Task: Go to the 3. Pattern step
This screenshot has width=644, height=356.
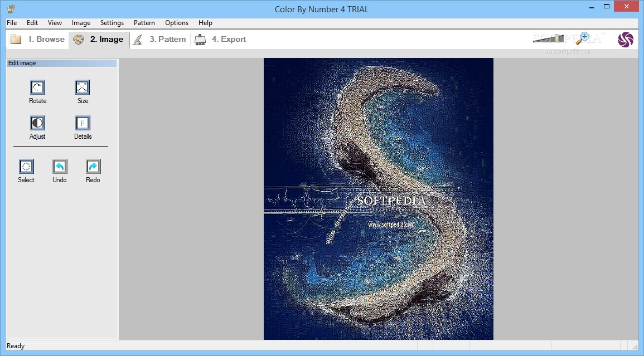Action: 160,40
